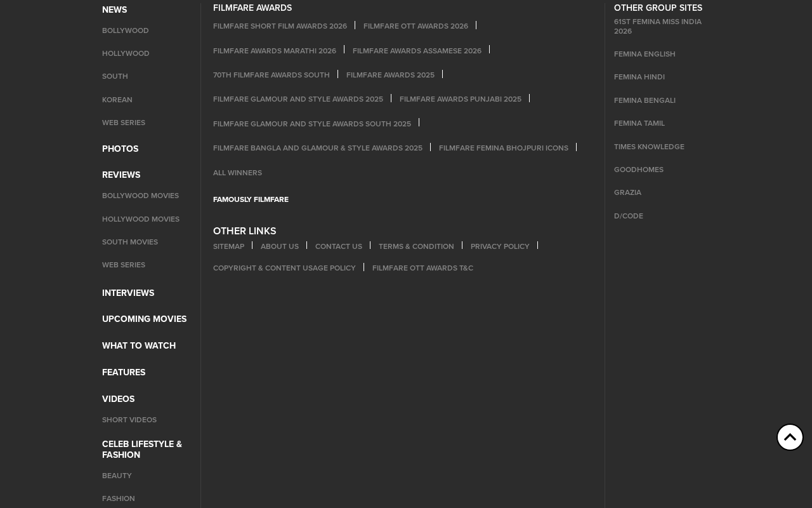Open Famously Filmfare link
Screen dimensions: 812x508
pos(251,199)
